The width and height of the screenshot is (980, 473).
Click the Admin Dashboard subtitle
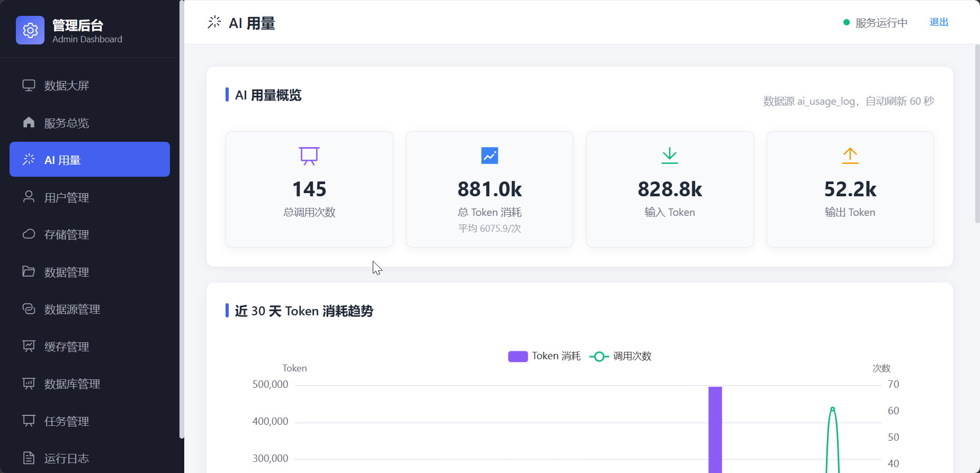[87, 39]
